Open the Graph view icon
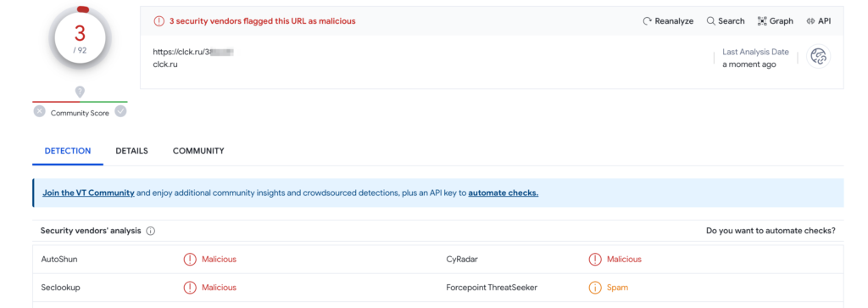Image resolution: width=868 pixels, height=308 pixels. click(762, 21)
